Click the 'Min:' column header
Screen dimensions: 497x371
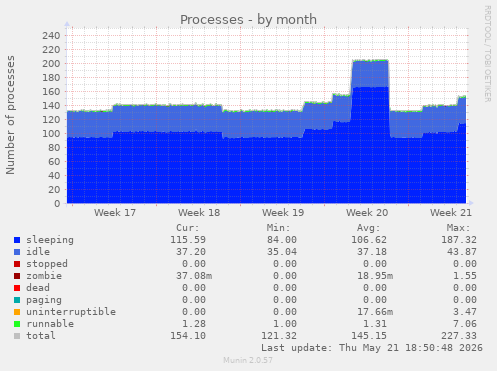[x=278, y=228]
